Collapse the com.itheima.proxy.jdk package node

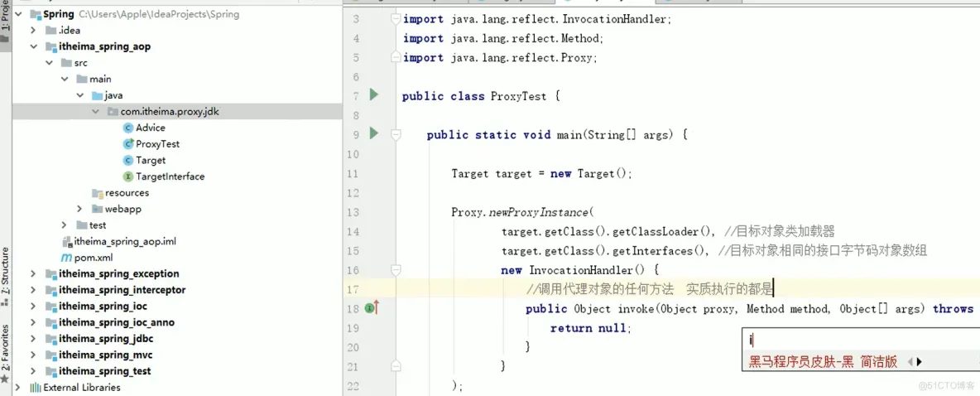(95, 111)
